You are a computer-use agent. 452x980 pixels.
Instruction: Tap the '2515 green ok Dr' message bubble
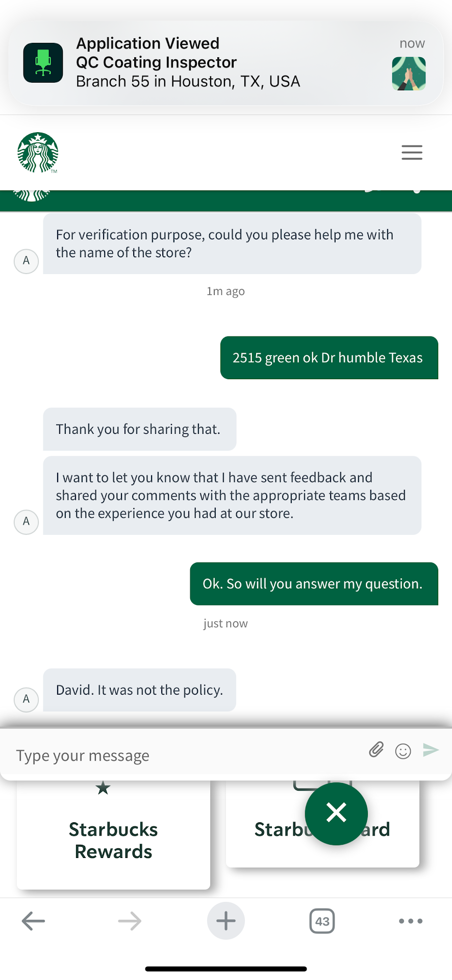(x=328, y=358)
